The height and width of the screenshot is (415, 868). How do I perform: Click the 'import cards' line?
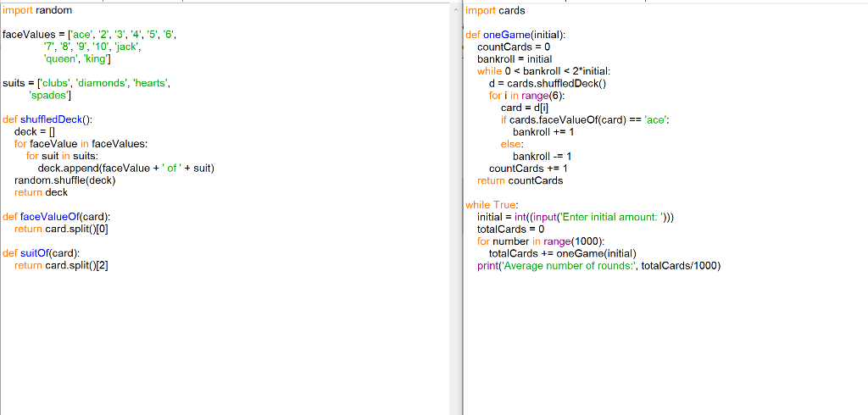pos(495,10)
